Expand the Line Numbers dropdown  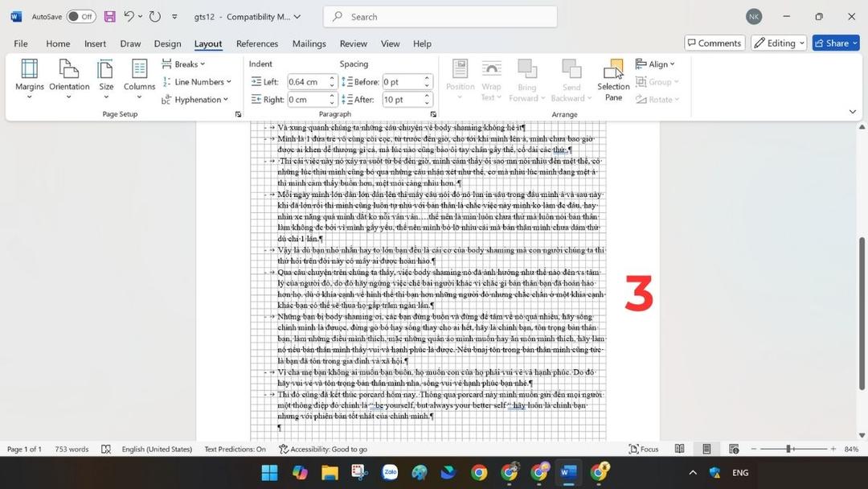coord(196,81)
